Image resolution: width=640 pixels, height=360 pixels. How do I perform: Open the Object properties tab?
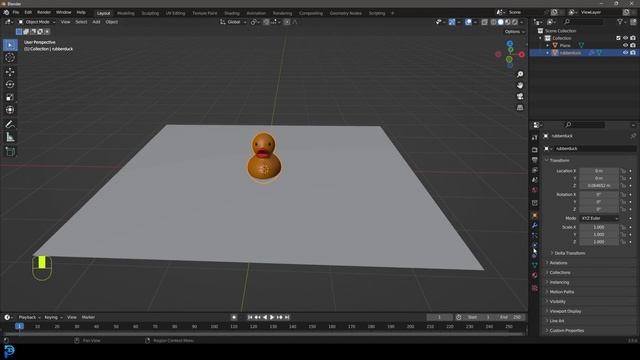click(x=535, y=215)
